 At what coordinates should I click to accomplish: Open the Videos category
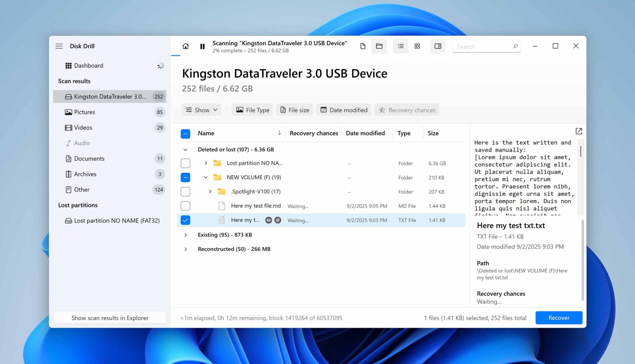click(83, 127)
